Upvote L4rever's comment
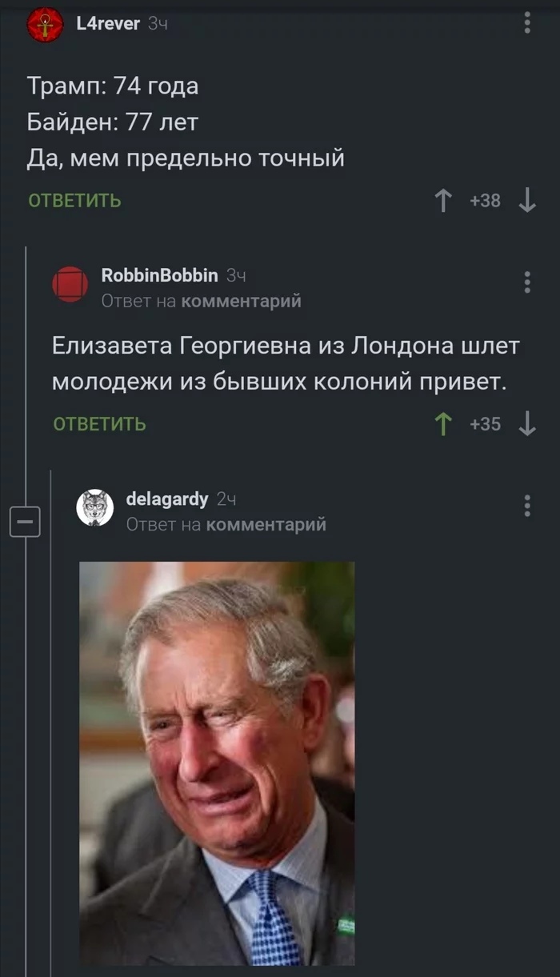Screen dimensions: 560x977 click(443, 201)
